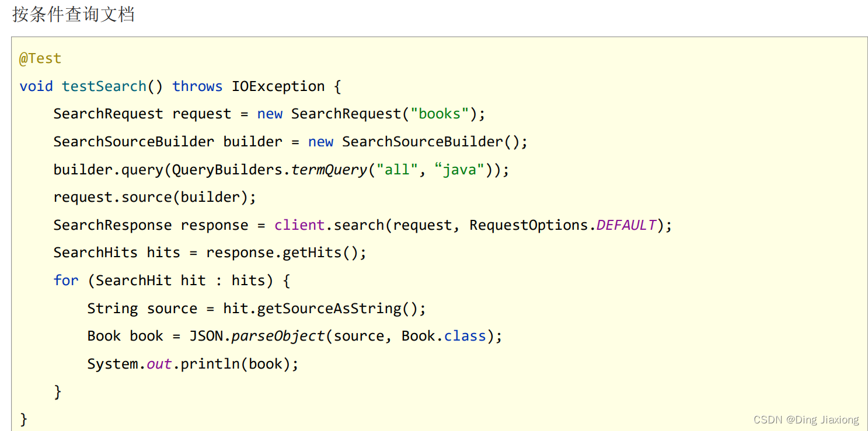868x431 pixels.
Task: Click the response.getHits() line
Action: coord(210,253)
